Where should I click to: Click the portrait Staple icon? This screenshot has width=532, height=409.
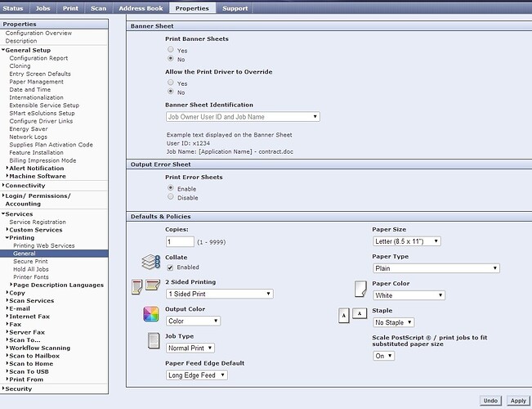click(344, 315)
